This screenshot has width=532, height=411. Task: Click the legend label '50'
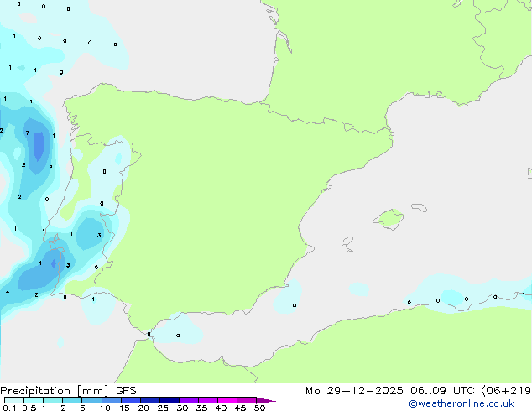pos(259,408)
